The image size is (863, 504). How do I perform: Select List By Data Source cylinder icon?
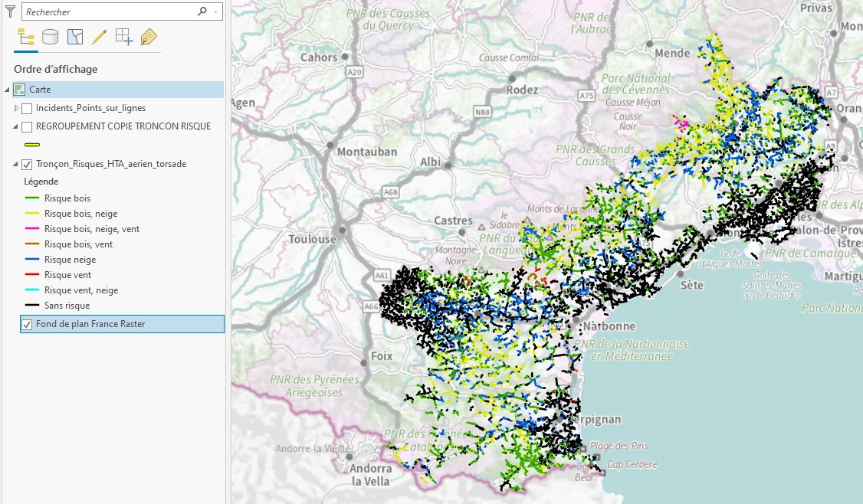pos(50,38)
